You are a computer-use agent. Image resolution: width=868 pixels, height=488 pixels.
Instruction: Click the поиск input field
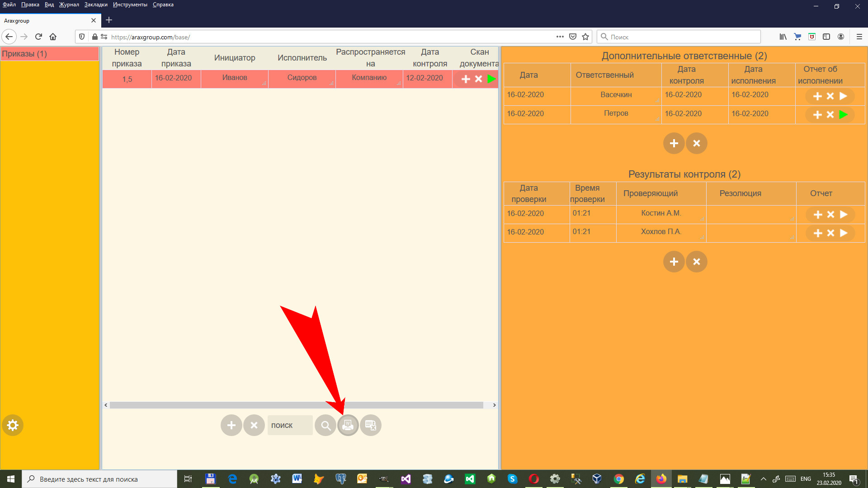pos(290,425)
